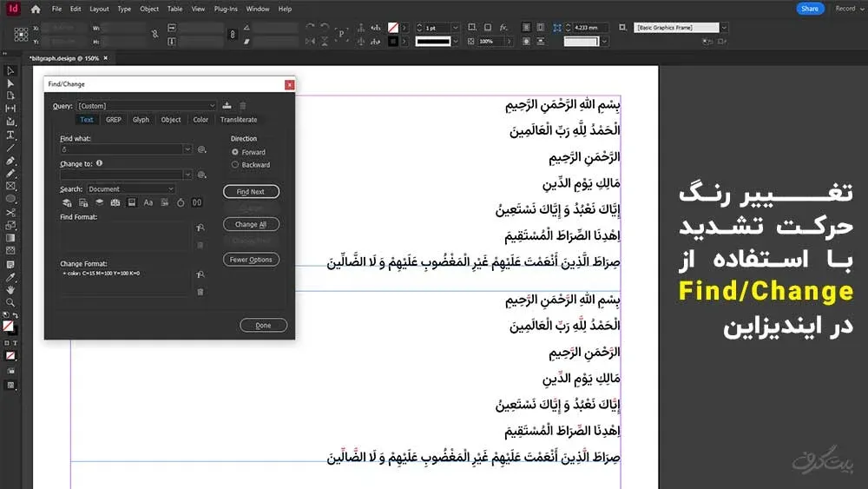The width and height of the screenshot is (868, 489).
Task: Open special characters menu for Change to
Action: 201,175
